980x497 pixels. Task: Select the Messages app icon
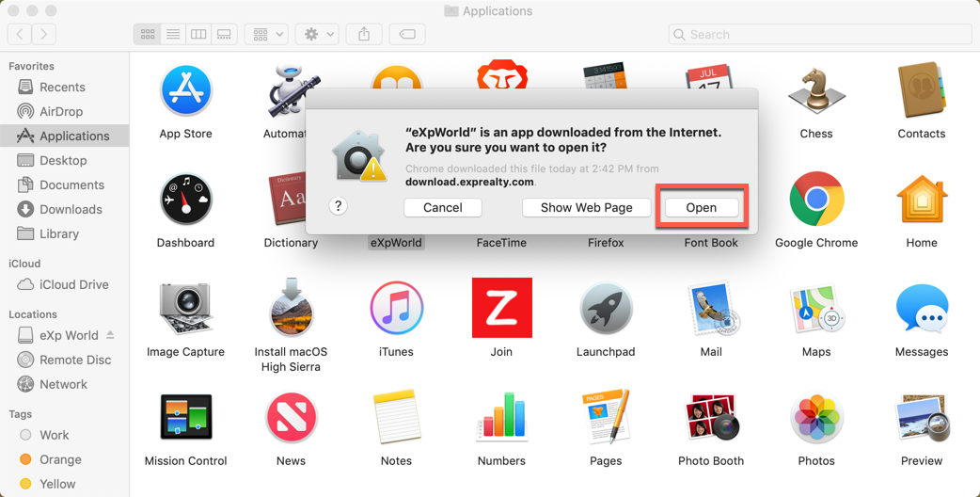click(x=922, y=309)
